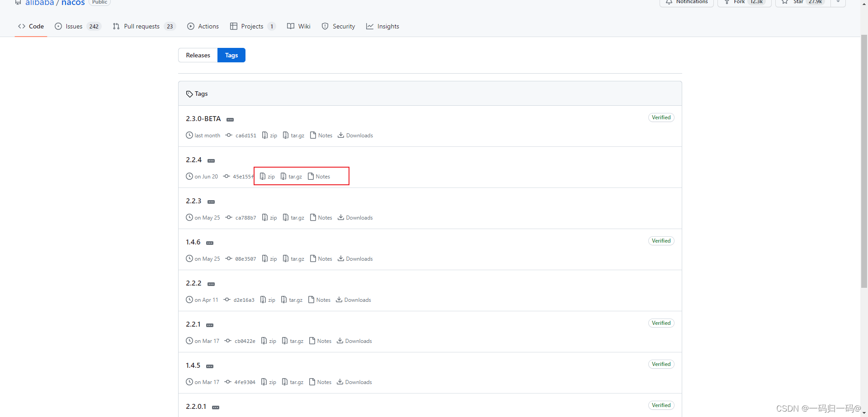This screenshot has width=868, height=417.
Task: Expand ellipsis details for tag 2.3.0-BETA
Action: pyautogui.click(x=230, y=119)
